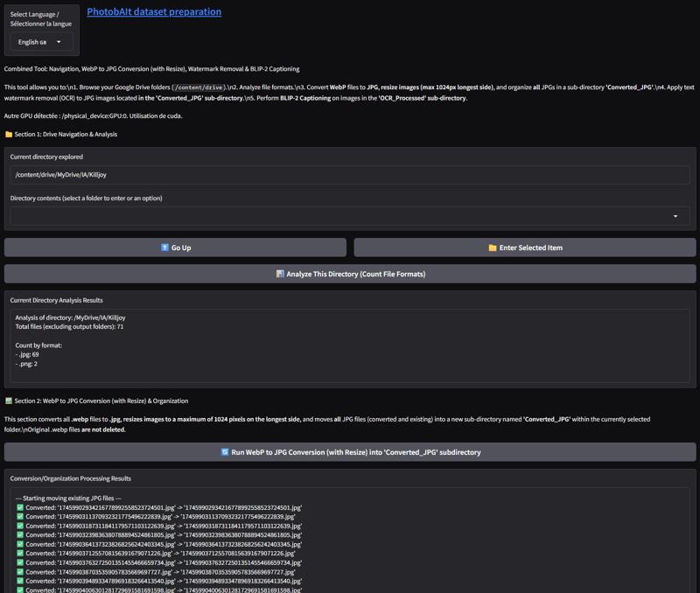Screen dimensions: 700x593
Task: Click the chart icon on Analyze This Directory
Action: tap(280, 274)
